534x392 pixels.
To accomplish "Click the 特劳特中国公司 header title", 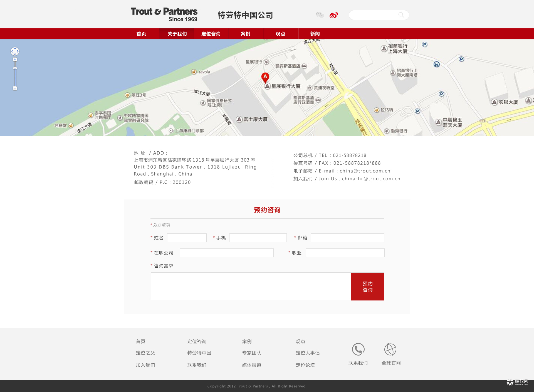I will point(245,15).
